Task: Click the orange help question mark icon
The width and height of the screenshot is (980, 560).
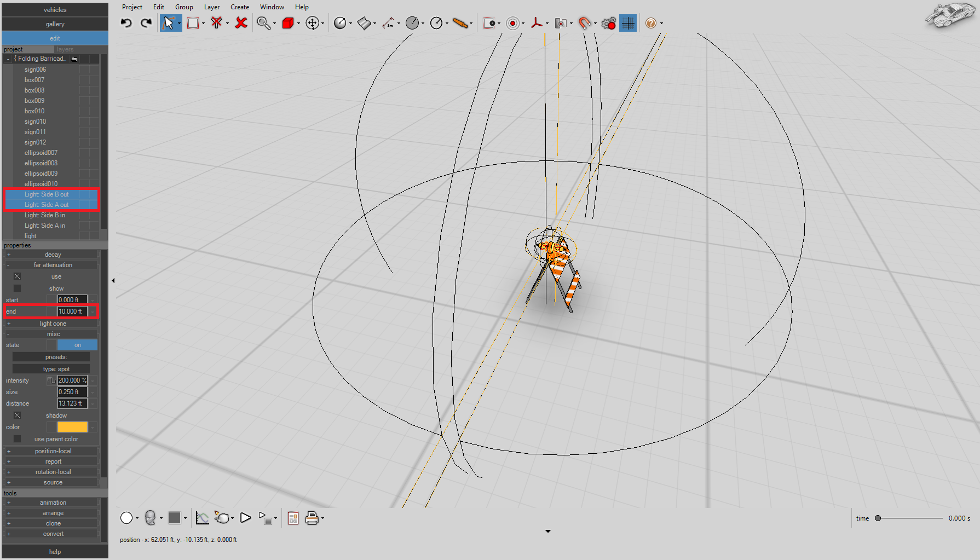Action: [x=650, y=23]
